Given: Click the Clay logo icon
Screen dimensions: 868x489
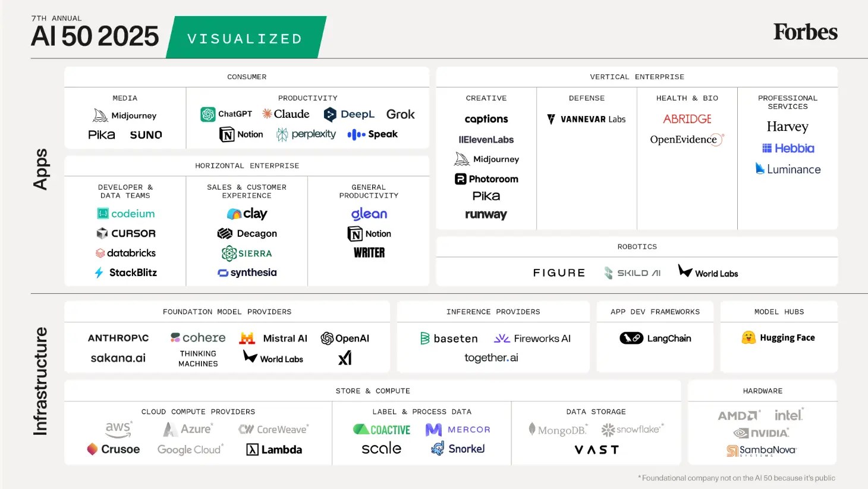Looking at the screenshot, I should (234, 214).
